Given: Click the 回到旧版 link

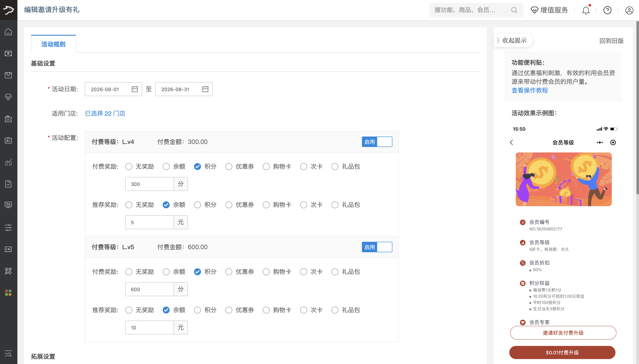Looking at the screenshot, I should click(x=612, y=40).
